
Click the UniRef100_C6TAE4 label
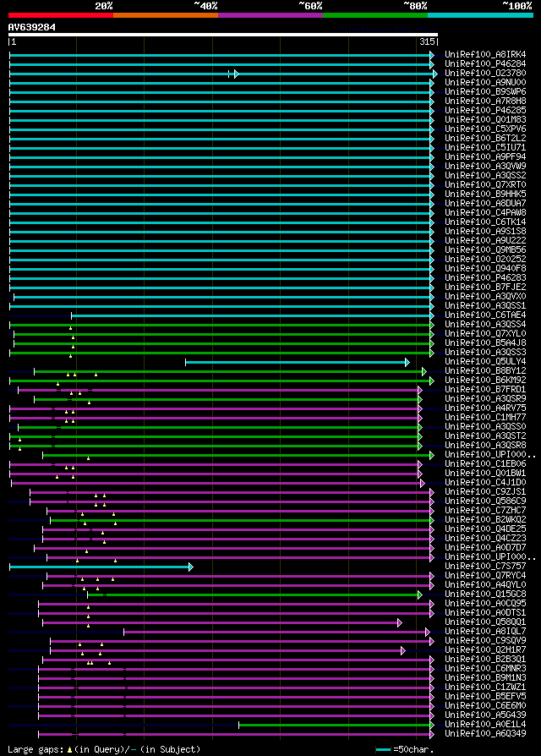[x=485, y=315]
